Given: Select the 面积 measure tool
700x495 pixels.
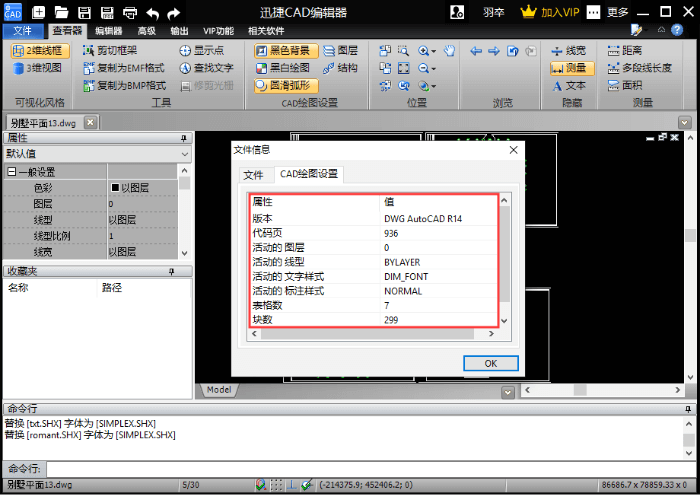Looking at the screenshot, I should (x=625, y=86).
